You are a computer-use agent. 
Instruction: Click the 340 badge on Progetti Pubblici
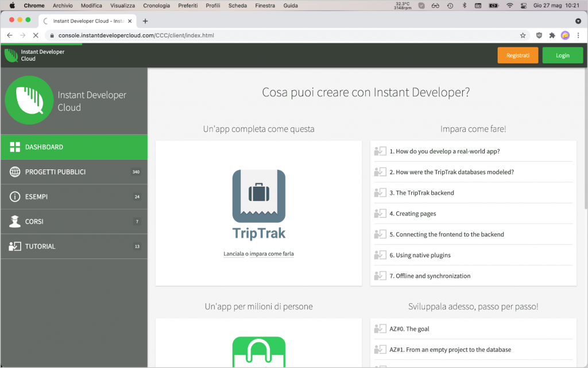point(136,172)
